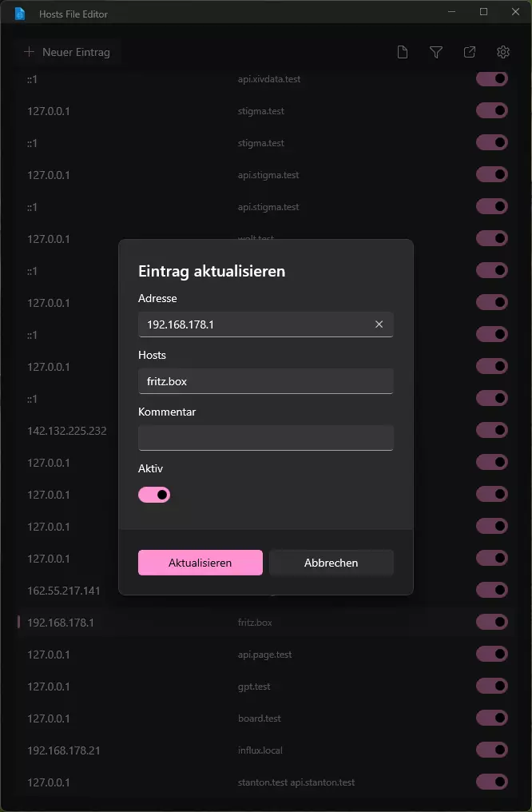
Task: Disable the influx.local entry toggle
Action: pos(491,750)
